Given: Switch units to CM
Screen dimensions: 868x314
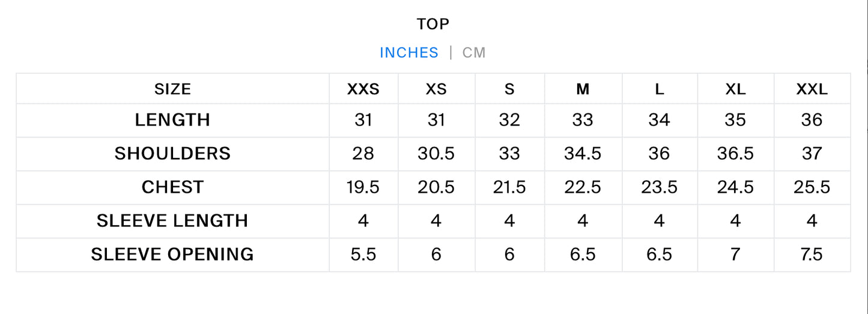Looking at the screenshot, I should tap(474, 53).
